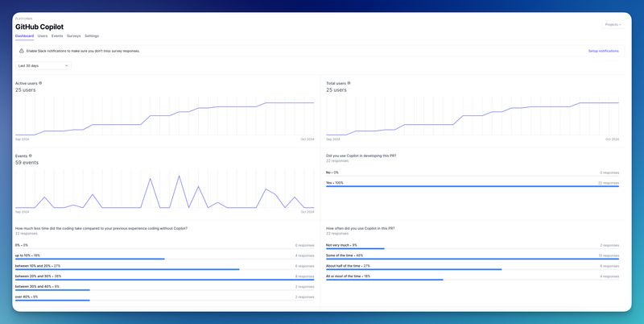Image resolution: width=644 pixels, height=324 pixels.
Task: Open the Last 30 days date range dropdown
Action: tap(43, 65)
